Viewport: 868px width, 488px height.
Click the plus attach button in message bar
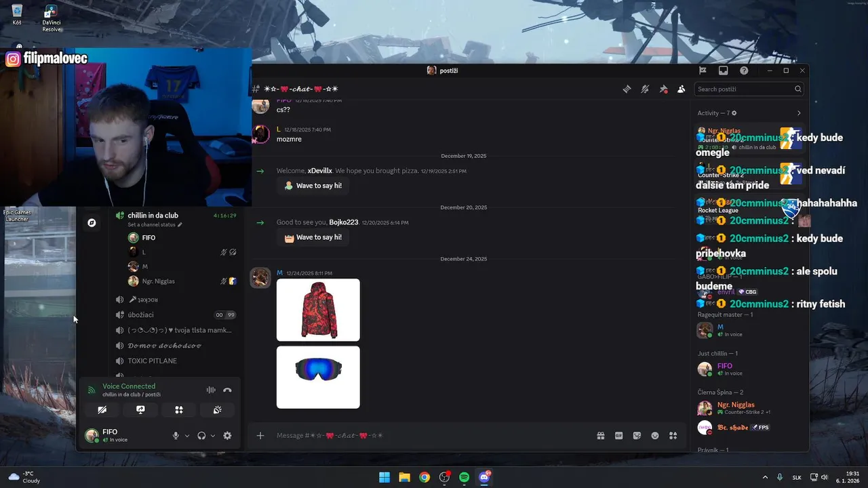[x=260, y=436]
